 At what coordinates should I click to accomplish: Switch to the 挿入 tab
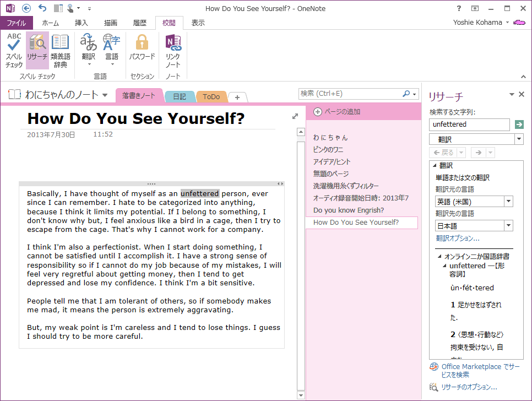(81, 23)
